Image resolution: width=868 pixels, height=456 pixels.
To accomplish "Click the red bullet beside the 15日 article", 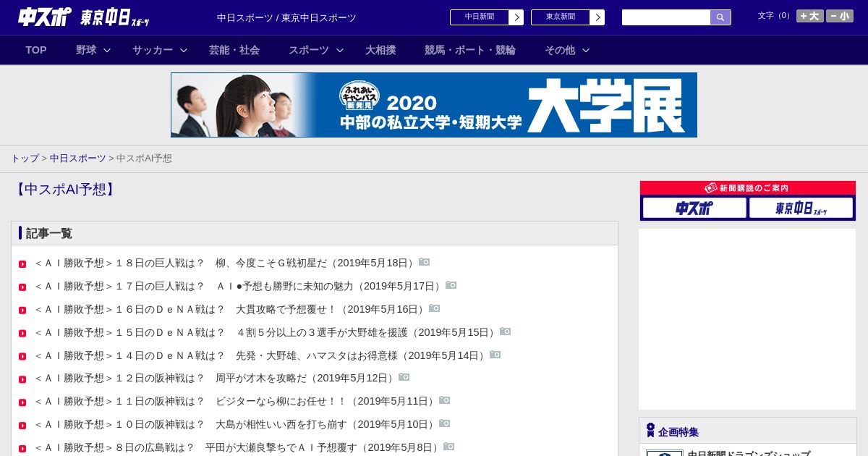I will pyautogui.click(x=22, y=334).
